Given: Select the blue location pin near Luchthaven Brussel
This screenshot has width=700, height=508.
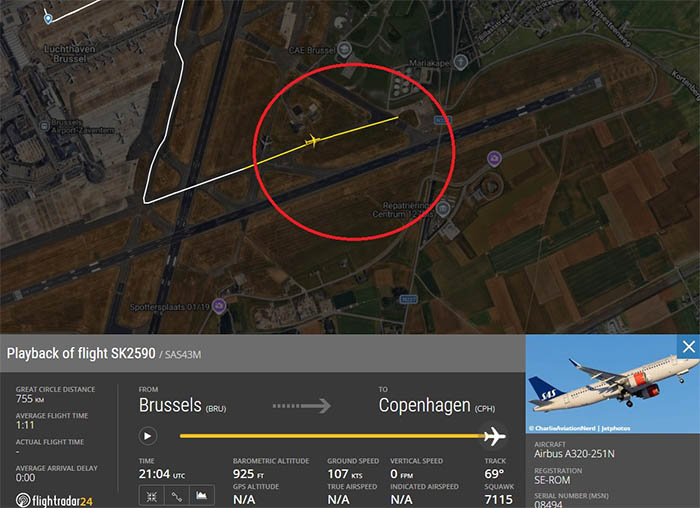Looking at the screenshot, I should [48, 19].
